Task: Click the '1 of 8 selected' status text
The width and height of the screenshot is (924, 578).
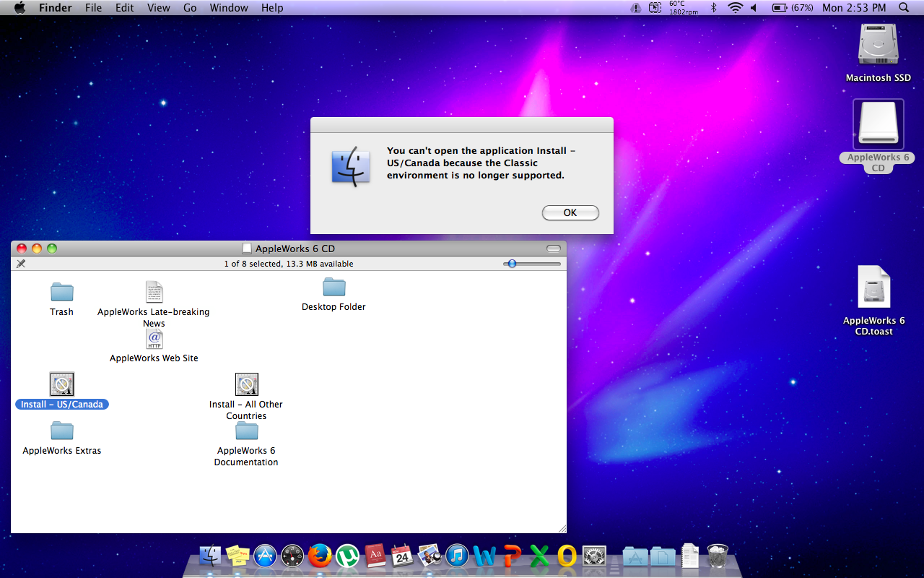Action: pos(289,264)
